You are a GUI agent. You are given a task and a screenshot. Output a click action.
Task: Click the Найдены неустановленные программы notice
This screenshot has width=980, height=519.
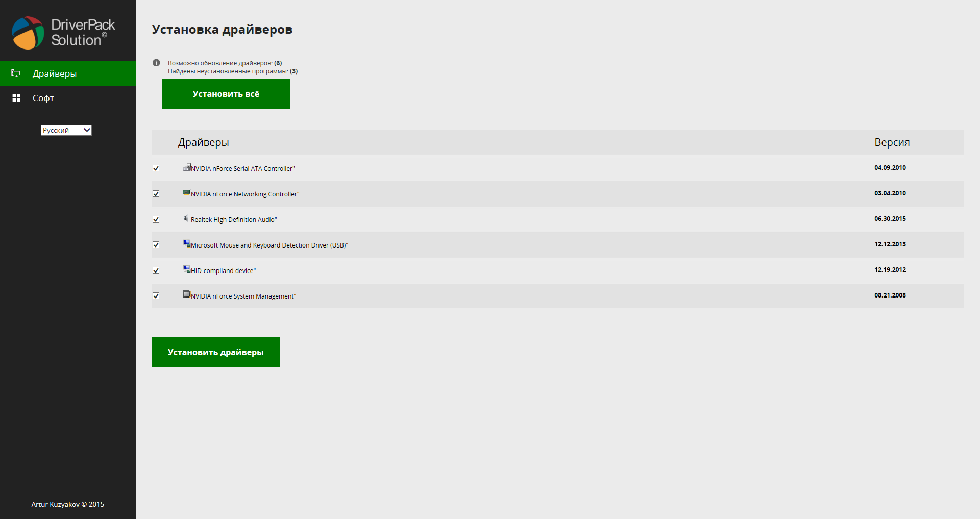(x=233, y=71)
